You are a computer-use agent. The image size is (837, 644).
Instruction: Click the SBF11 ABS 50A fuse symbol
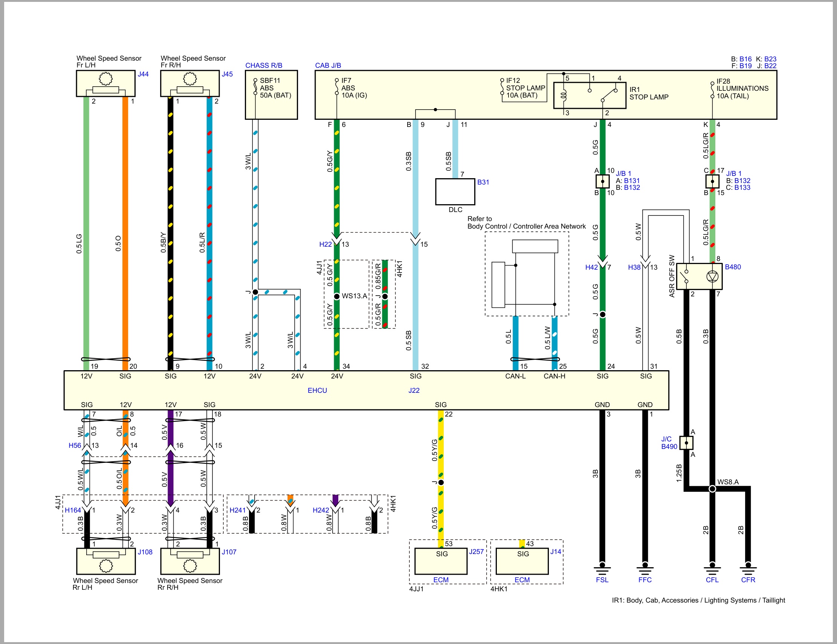[x=255, y=87]
